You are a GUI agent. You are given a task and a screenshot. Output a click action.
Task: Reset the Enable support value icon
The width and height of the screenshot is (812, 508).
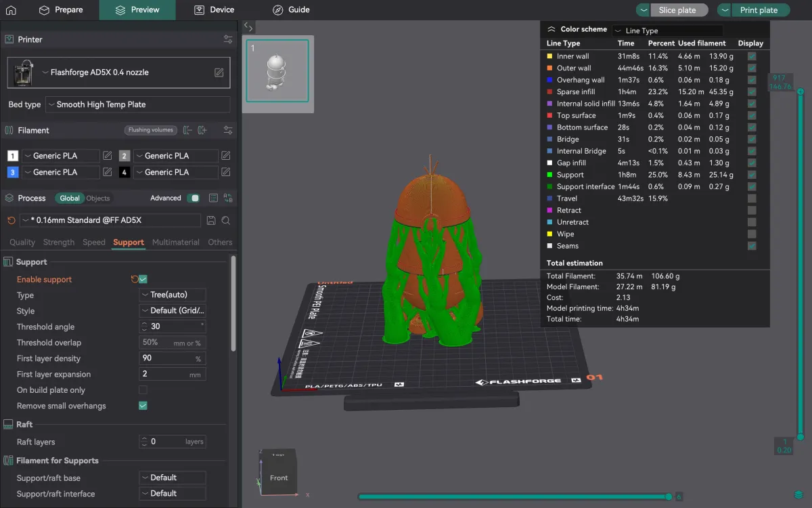[134, 279]
